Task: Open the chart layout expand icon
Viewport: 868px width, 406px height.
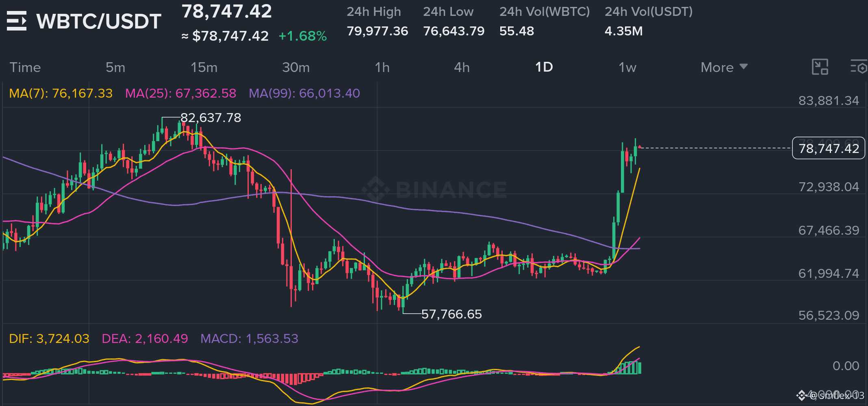Action: pyautogui.click(x=820, y=67)
